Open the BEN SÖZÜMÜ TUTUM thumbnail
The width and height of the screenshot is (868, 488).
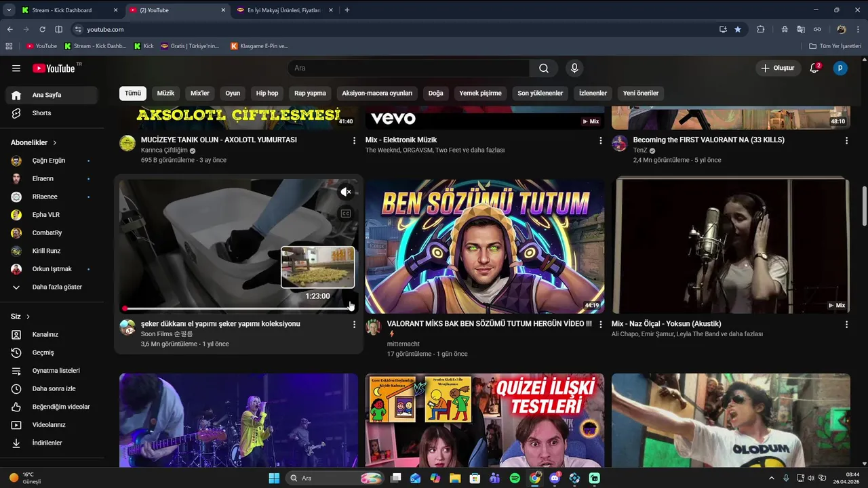[484, 246]
